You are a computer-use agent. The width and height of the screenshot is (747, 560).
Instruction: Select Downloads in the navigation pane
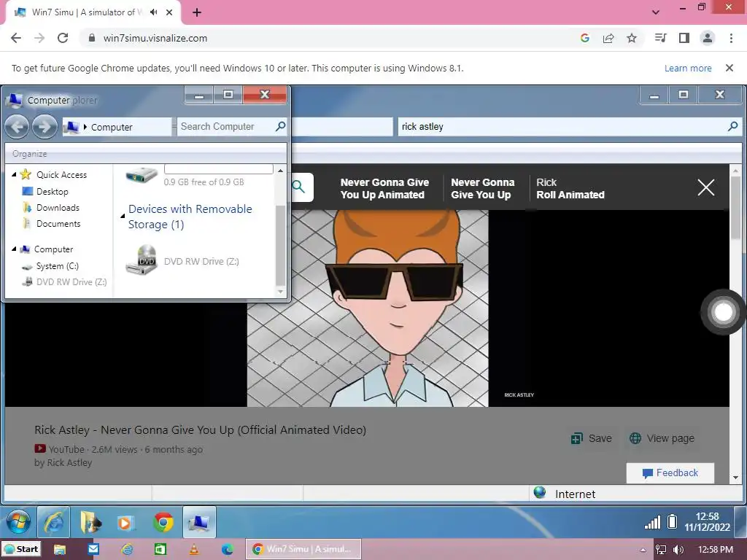point(58,208)
